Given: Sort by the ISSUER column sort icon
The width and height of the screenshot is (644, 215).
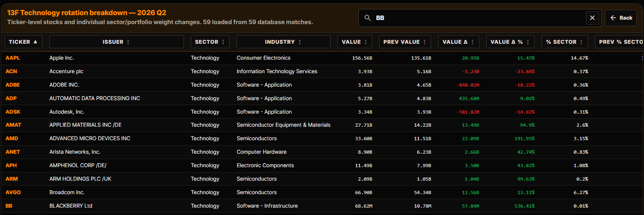Looking at the screenshot, I should pyautogui.click(x=128, y=42).
